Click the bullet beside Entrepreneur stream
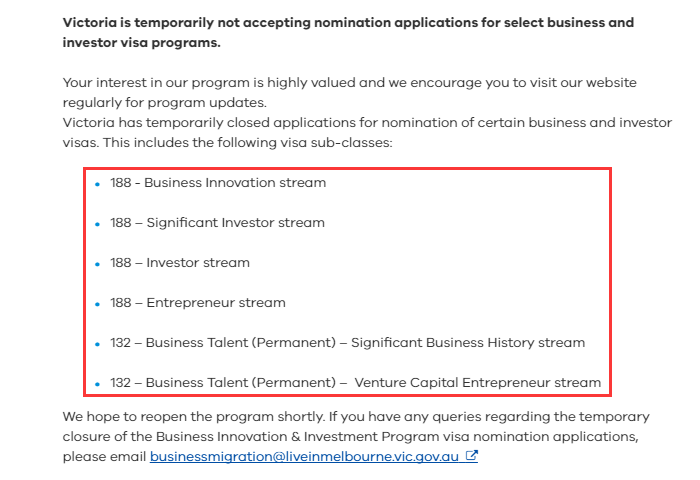 97,304
